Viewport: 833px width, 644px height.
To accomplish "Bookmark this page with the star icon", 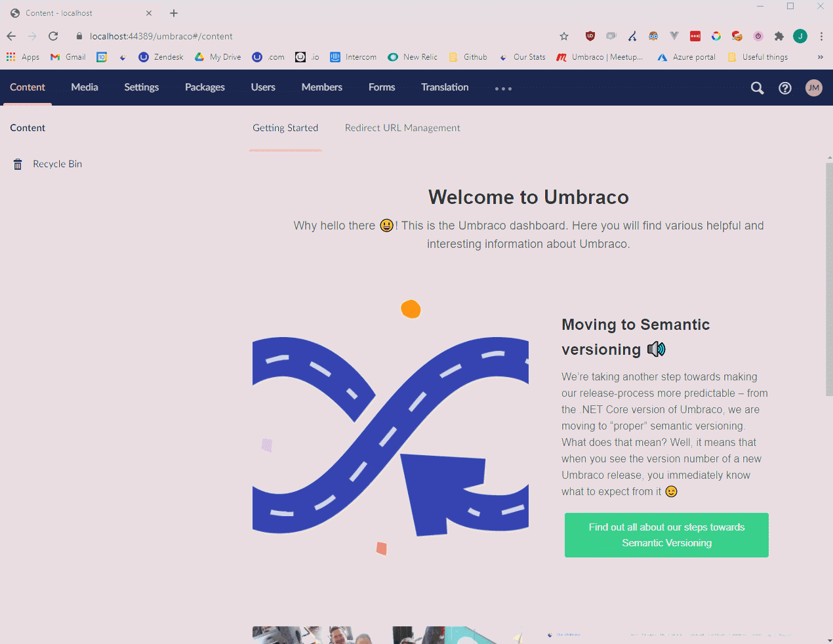I will (564, 36).
